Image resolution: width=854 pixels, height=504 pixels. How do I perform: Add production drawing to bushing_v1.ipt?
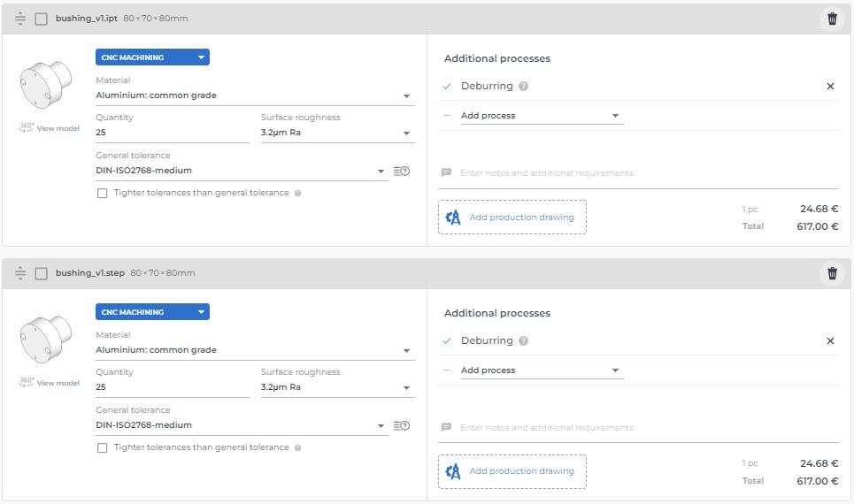[x=512, y=218]
